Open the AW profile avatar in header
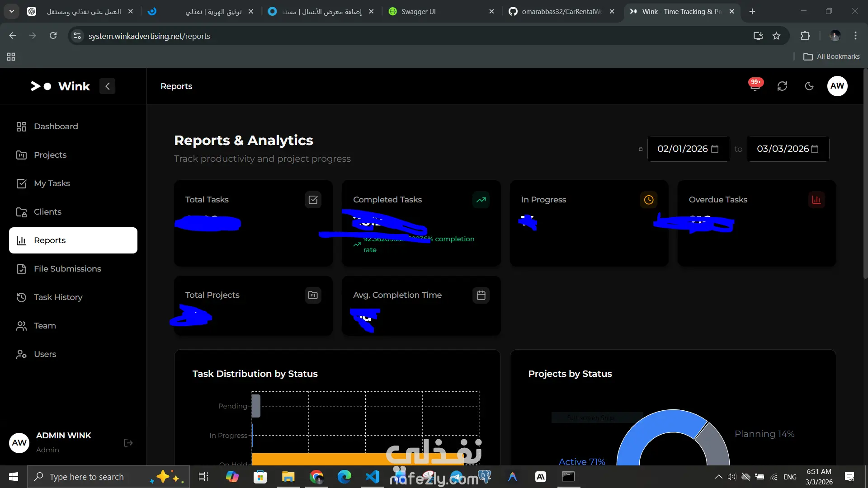Viewport: 868px width, 488px height. tap(837, 86)
